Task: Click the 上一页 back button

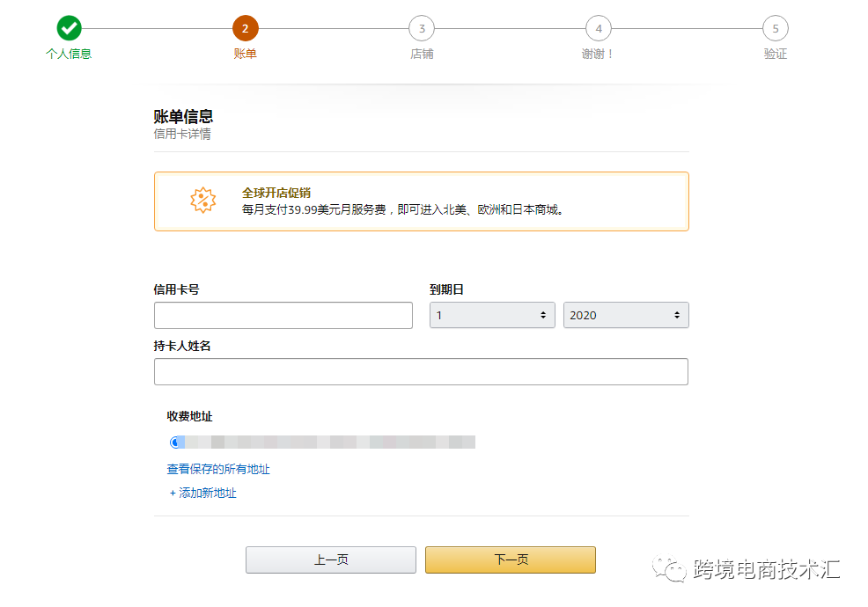Action: point(331,559)
